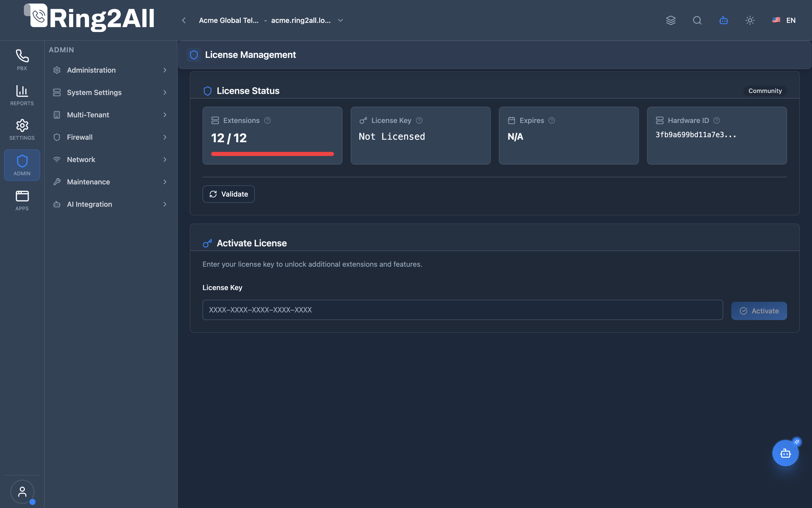Click the layers stack icon in header
The width and height of the screenshot is (812, 508).
coord(671,20)
